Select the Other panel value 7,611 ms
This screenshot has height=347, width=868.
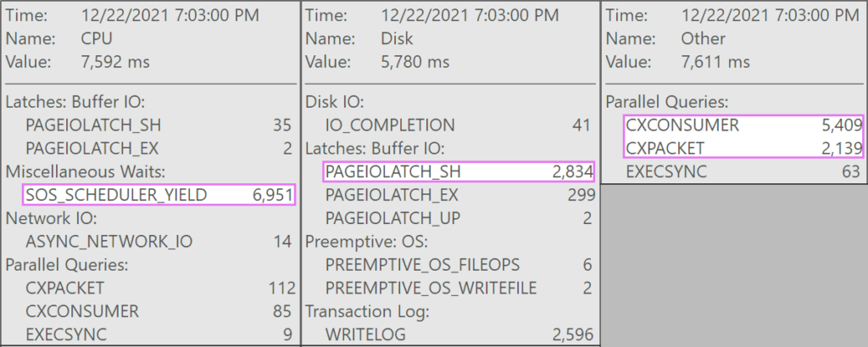pos(715,62)
